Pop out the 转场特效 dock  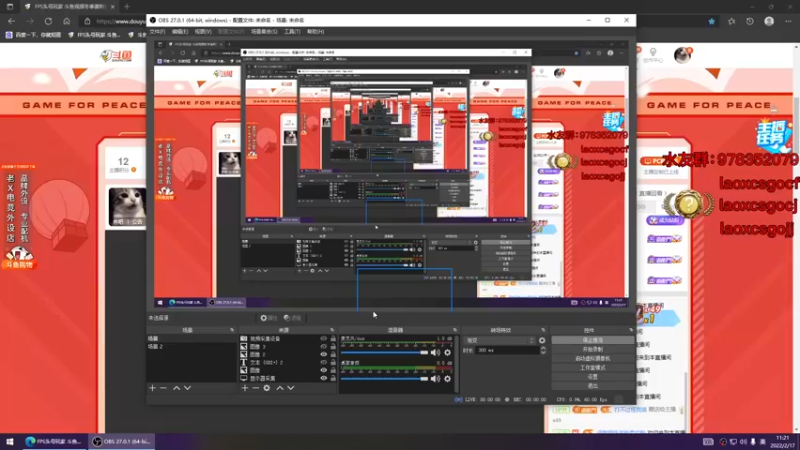pyautogui.click(x=543, y=330)
